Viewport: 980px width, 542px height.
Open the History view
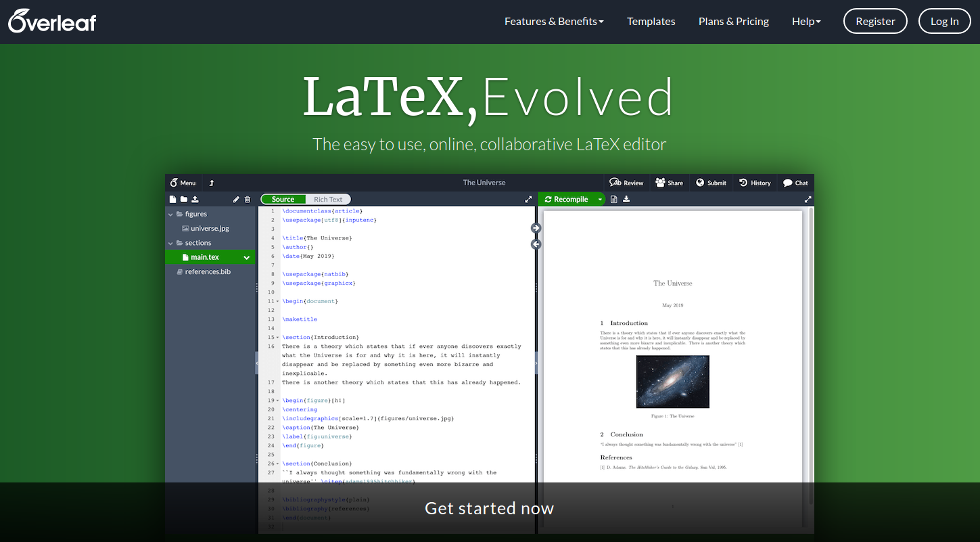coord(755,183)
